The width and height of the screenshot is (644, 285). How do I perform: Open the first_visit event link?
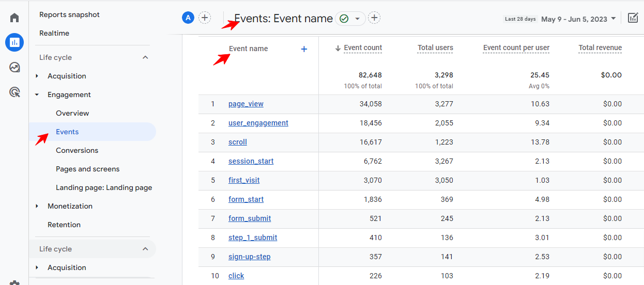point(244,180)
